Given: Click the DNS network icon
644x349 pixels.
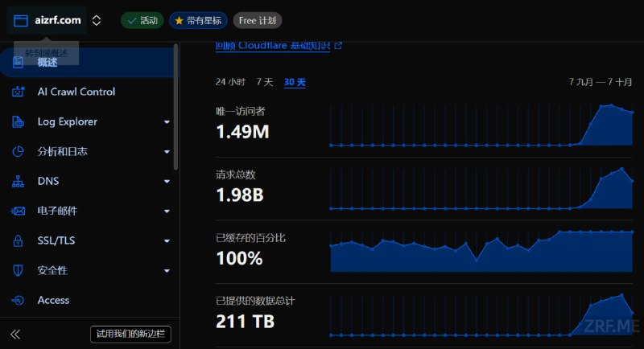Looking at the screenshot, I should [x=18, y=181].
